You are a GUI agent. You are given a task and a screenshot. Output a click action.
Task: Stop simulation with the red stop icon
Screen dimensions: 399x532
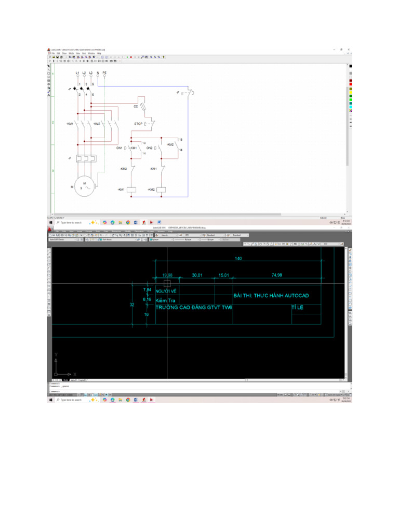coord(131,57)
